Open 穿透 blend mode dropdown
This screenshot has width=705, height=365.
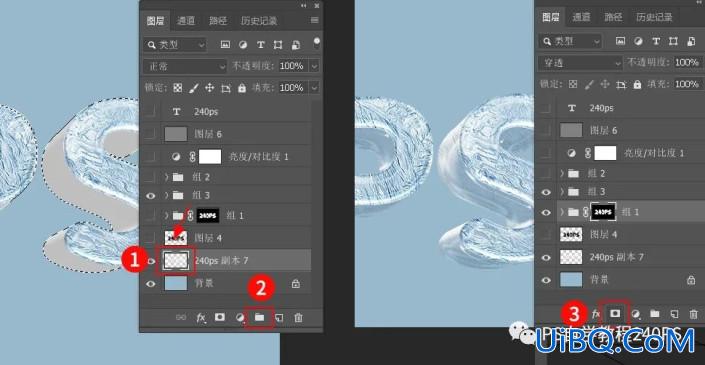click(580, 63)
